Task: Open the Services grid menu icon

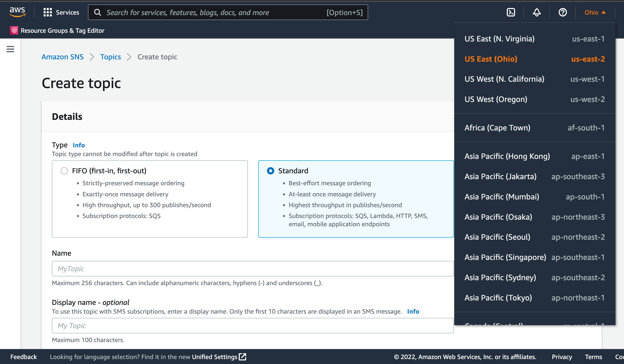Action: click(x=48, y=12)
